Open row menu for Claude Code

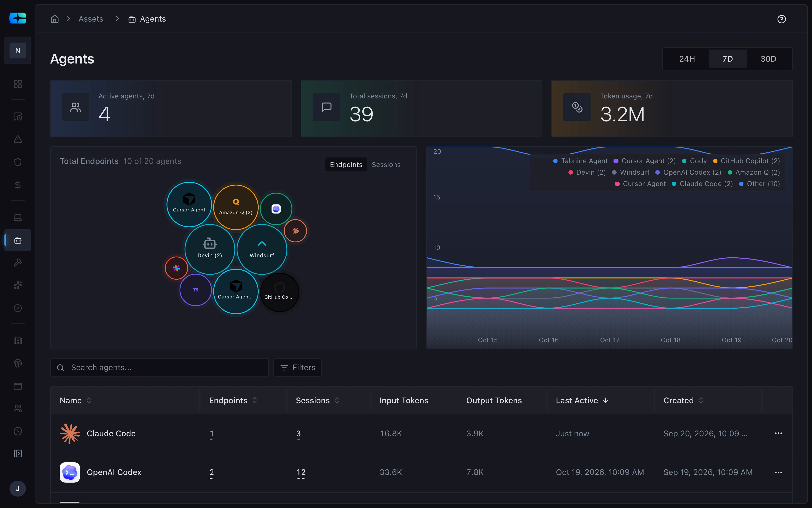(778, 433)
